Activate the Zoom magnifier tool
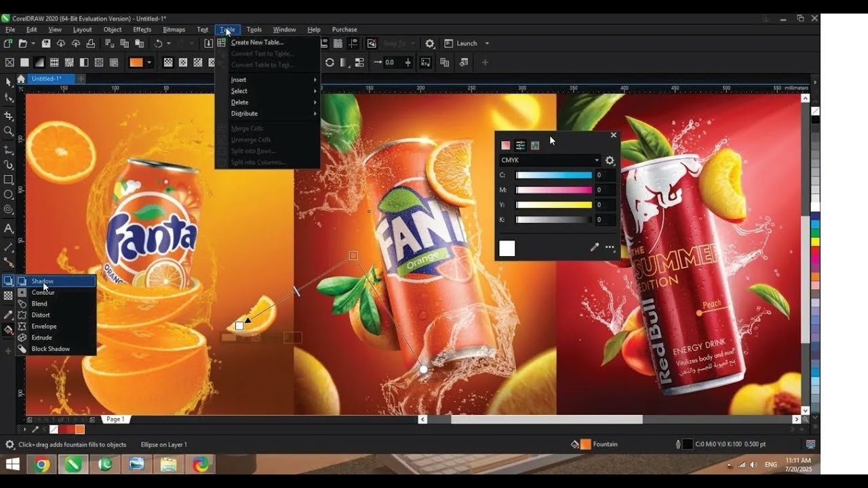The image size is (868, 488). tap(8, 131)
